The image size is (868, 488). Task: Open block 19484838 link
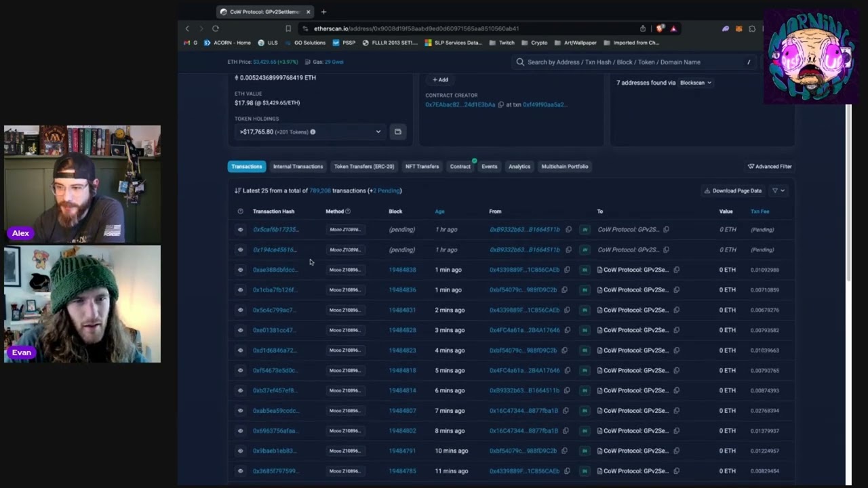pos(402,270)
